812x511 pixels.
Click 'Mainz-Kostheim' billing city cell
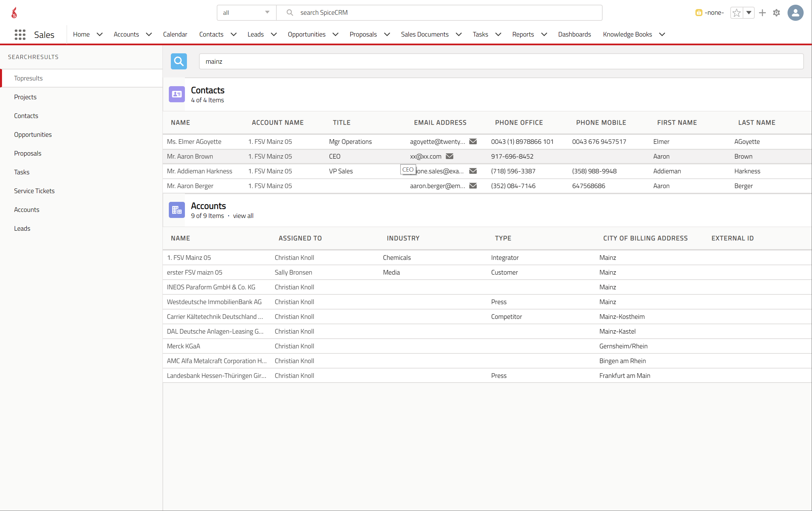pyautogui.click(x=622, y=317)
